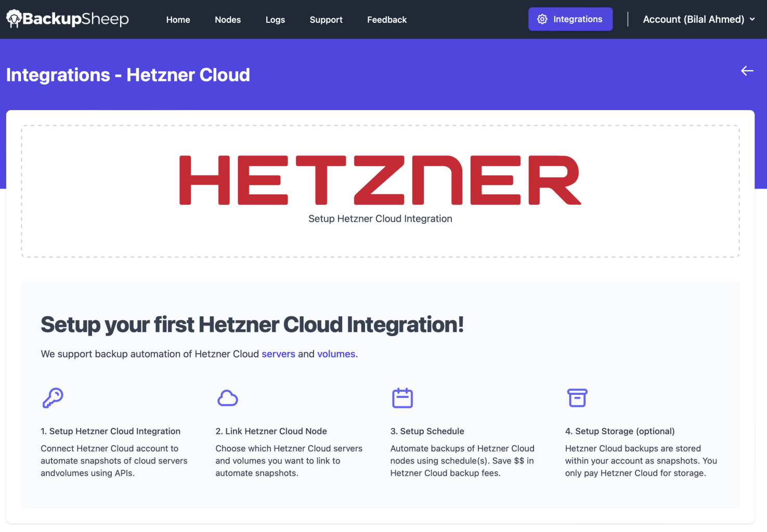Open the Feedback menu item

(387, 20)
